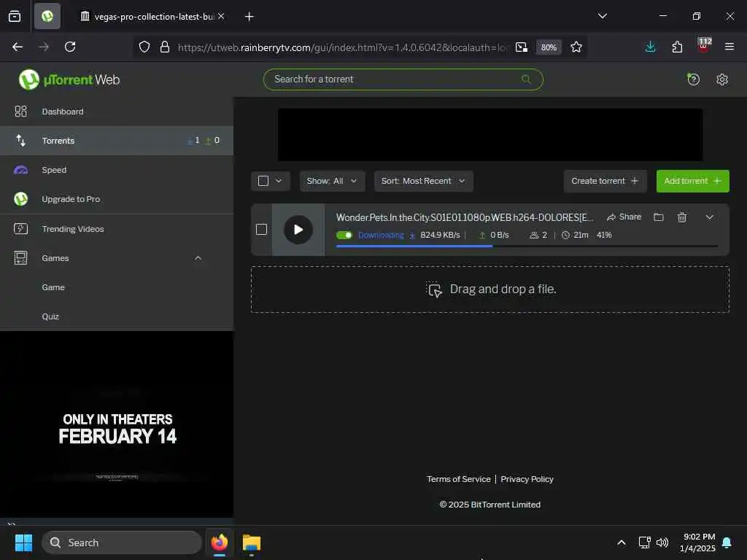The image size is (747, 560).
Task: Show hidden system tray icons
Action: (622, 542)
